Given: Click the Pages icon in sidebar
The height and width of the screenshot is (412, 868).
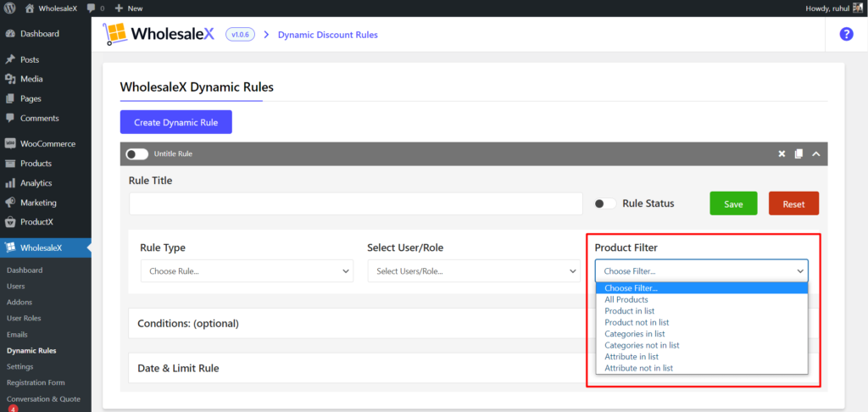Looking at the screenshot, I should tap(10, 98).
